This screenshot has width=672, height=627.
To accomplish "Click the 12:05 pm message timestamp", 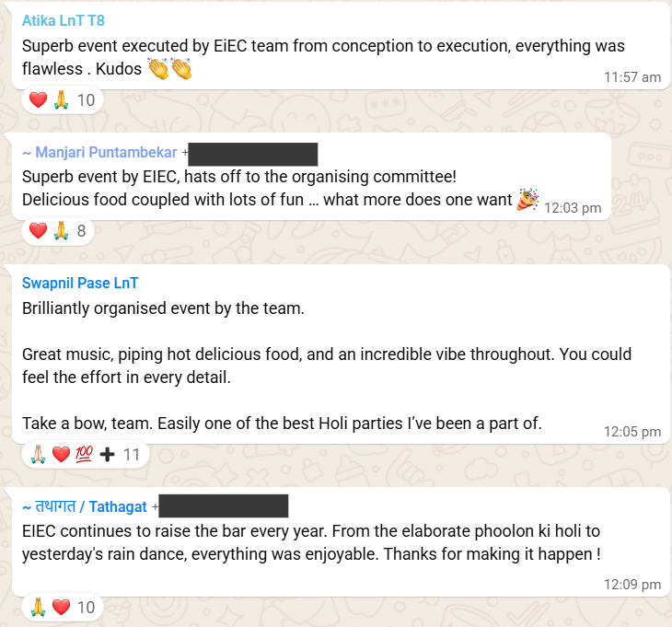I will click(632, 431).
